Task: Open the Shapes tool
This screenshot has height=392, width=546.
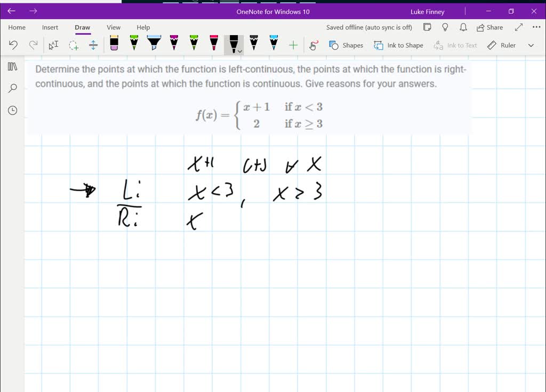Action: (346, 45)
